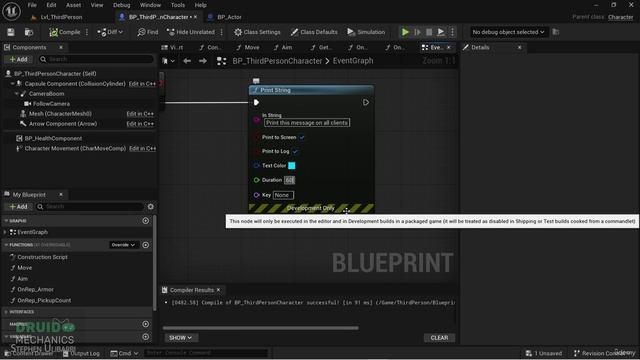Open the graph bookmarks dropdown
Image resolution: width=640 pixels, height=360 pixels.
168,61
